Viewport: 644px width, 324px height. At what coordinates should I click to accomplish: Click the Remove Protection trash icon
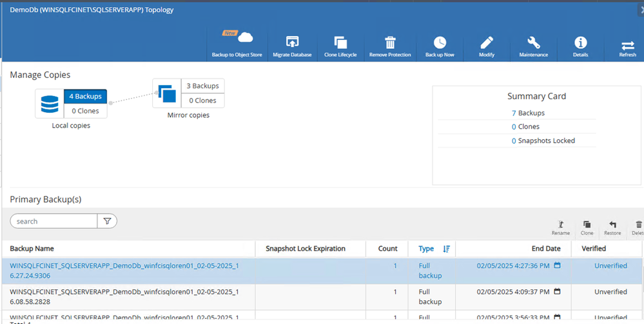point(390,44)
